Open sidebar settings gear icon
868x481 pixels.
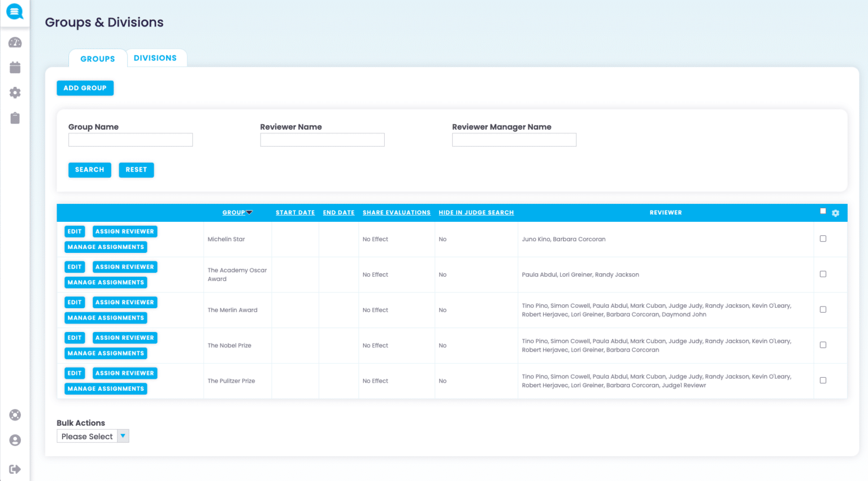coord(15,93)
